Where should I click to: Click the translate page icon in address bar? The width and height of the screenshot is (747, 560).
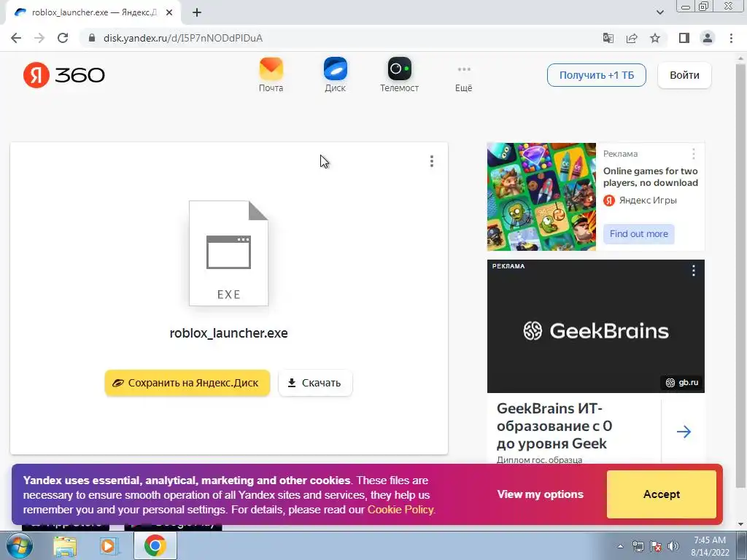pos(608,38)
